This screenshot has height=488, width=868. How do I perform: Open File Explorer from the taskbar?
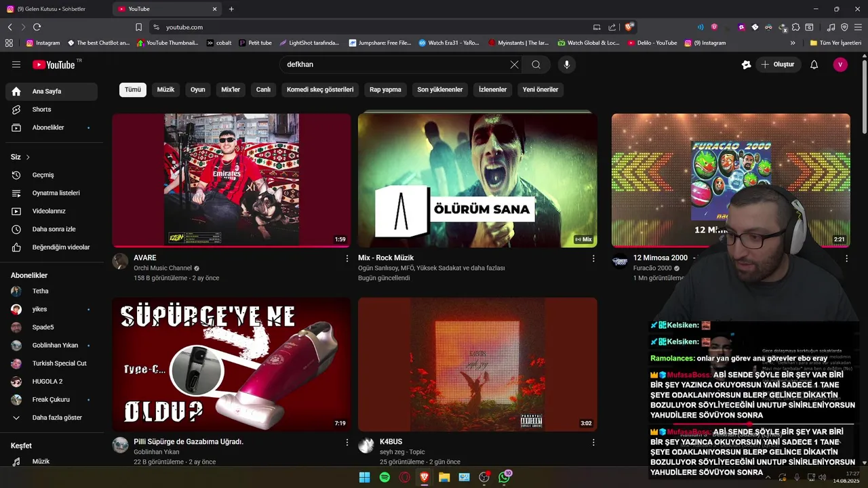(x=444, y=477)
